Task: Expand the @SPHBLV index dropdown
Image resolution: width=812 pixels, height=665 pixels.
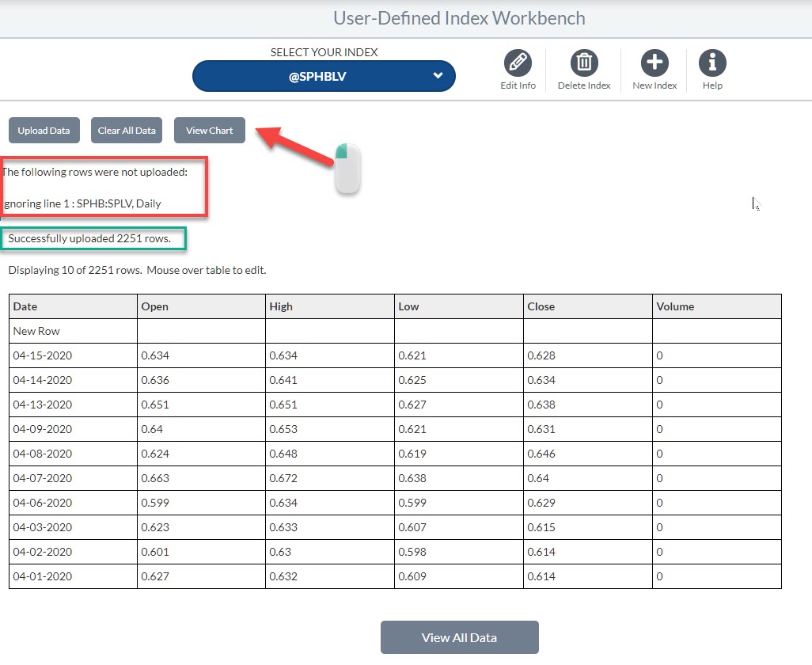Action: pos(324,77)
